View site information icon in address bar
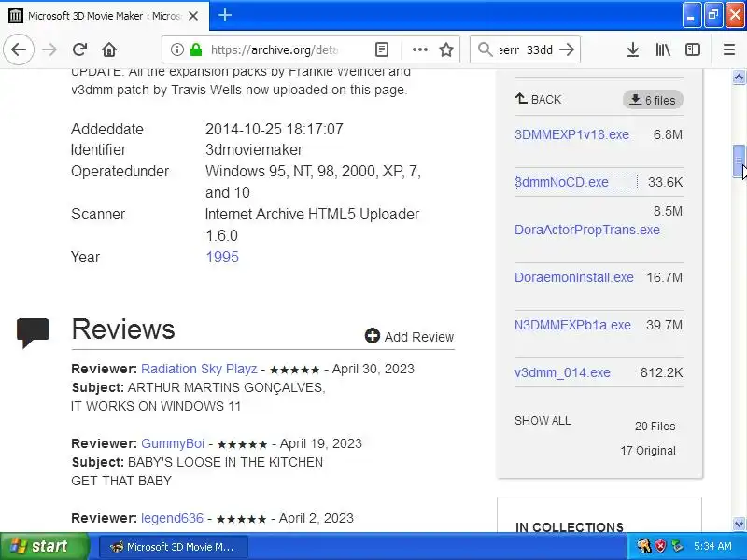 [176, 49]
